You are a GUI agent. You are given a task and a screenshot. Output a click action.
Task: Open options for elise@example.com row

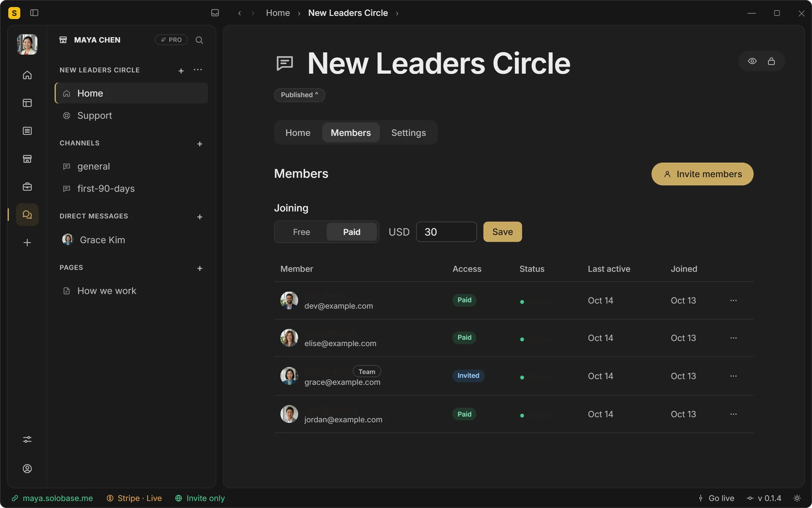point(733,338)
